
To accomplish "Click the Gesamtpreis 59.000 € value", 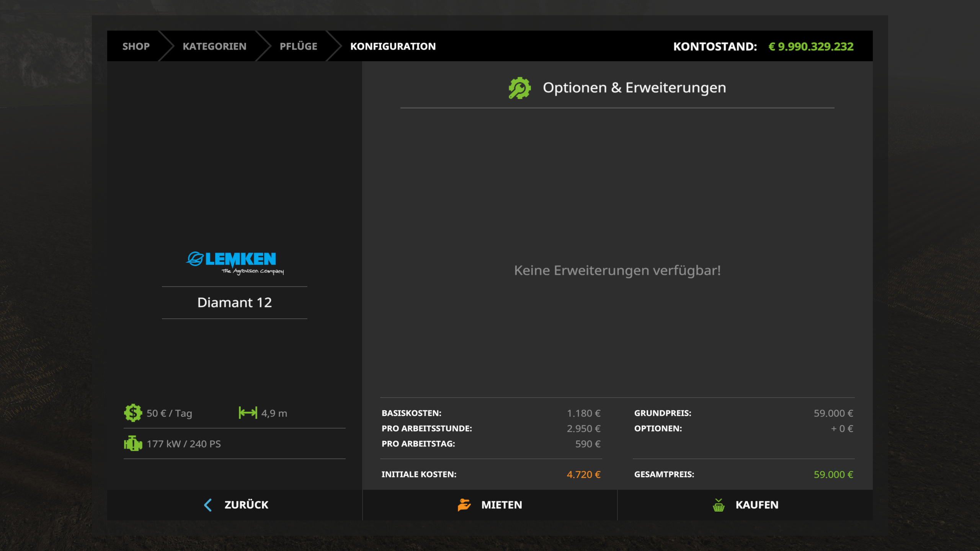I will pyautogui.click(x=833, y=474).
